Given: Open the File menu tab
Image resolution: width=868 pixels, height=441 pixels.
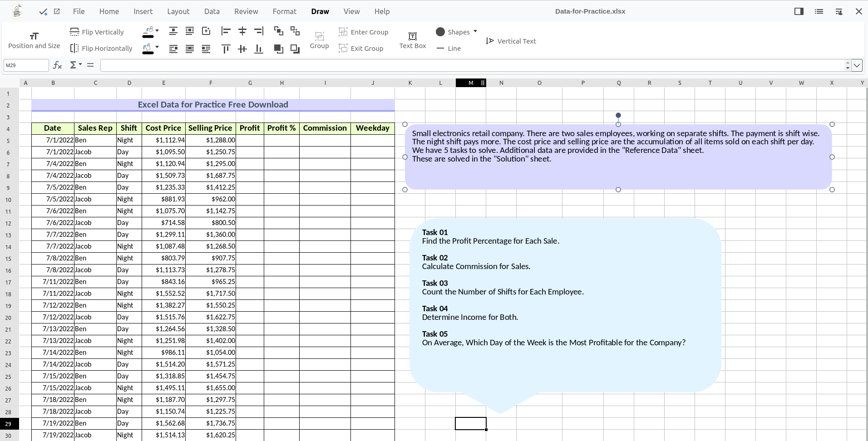Looking at the screenshot, I should (x=79, y=11).
